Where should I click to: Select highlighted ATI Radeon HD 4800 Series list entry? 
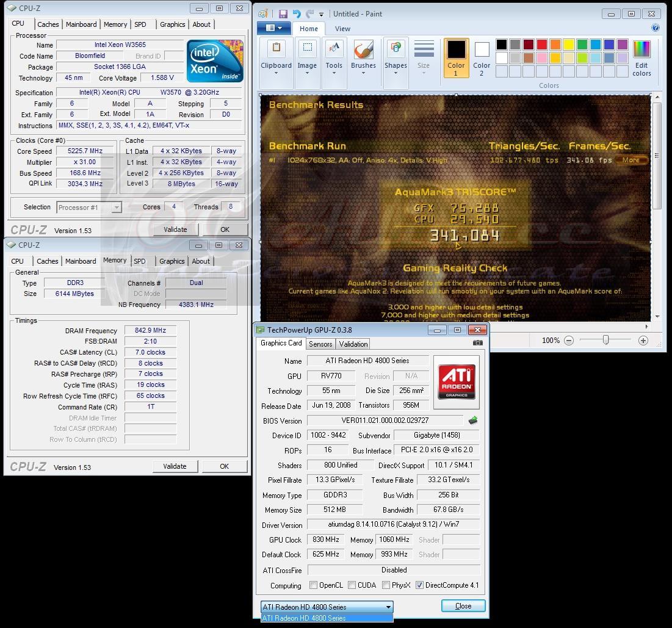(327, 618)
